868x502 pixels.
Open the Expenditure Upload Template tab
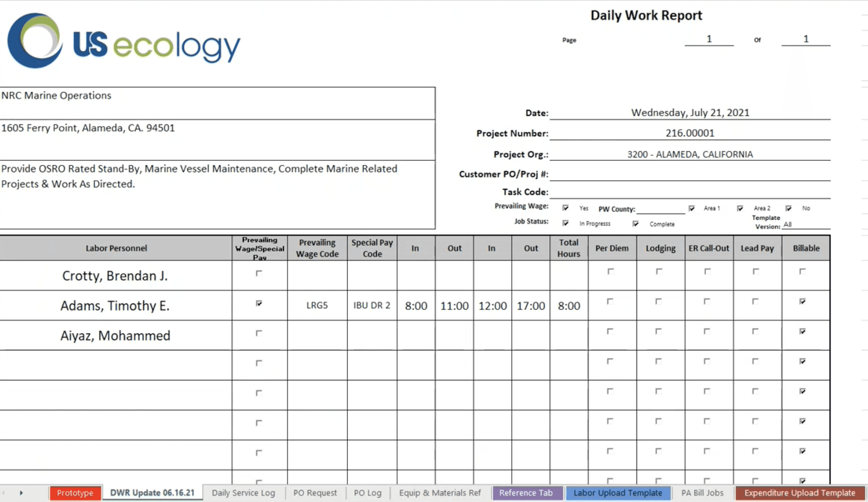(x=799, y=493)
